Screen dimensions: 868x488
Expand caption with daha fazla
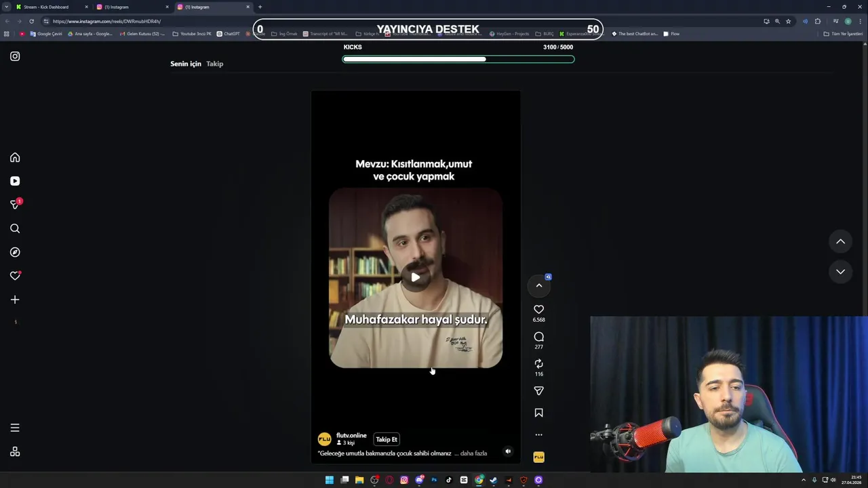click(x=473, y=453)
